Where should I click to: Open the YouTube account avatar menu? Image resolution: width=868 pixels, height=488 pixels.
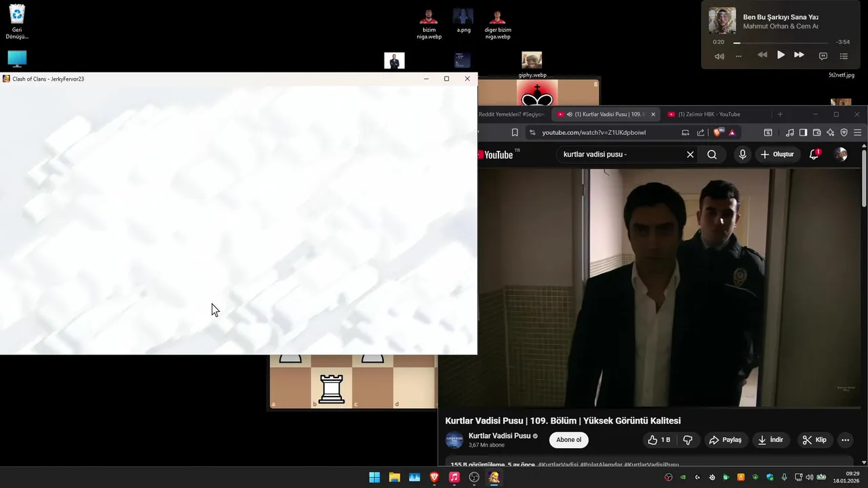[x=841, y=155]
